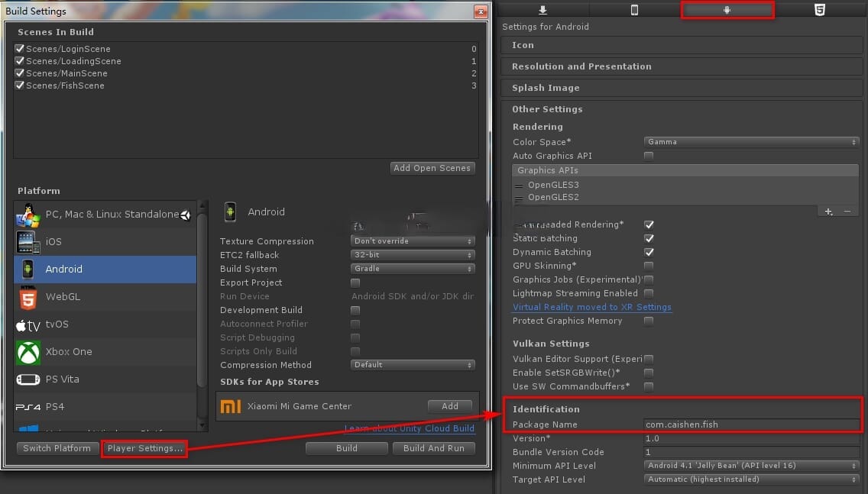868x494 pixels.
Task: Click the Package Name input field
Action: click(x=751, y=425)
